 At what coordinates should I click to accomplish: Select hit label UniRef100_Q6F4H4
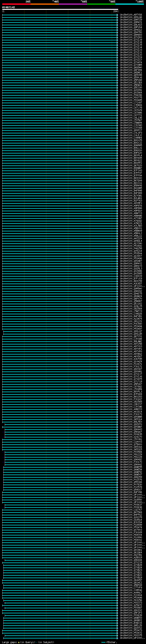(131, 70)
